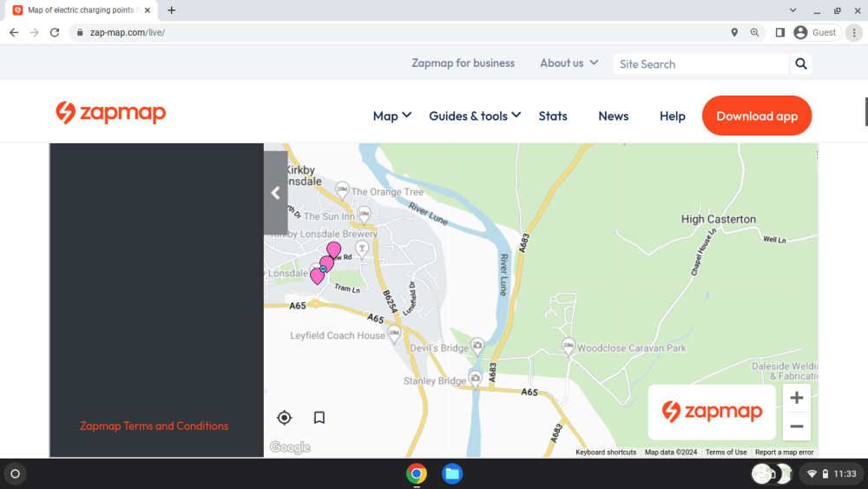
Task: Click the address bar URL
Action: 128,33
